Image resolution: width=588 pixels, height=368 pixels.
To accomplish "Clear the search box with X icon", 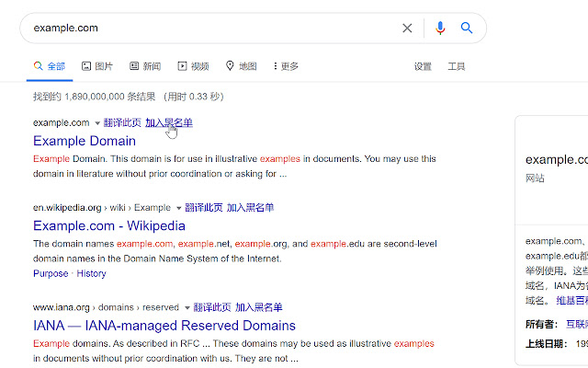I will click(x=407, y=28).
